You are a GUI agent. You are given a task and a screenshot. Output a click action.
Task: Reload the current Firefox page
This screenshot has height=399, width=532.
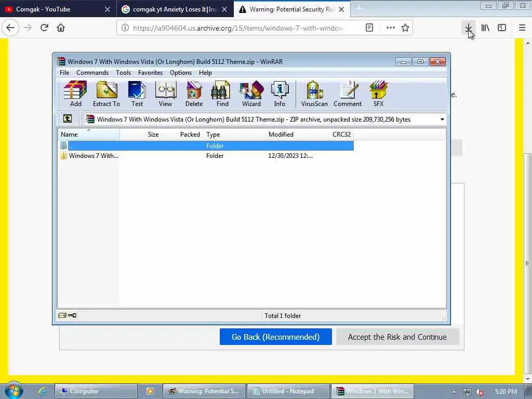[x=44, y=28]
